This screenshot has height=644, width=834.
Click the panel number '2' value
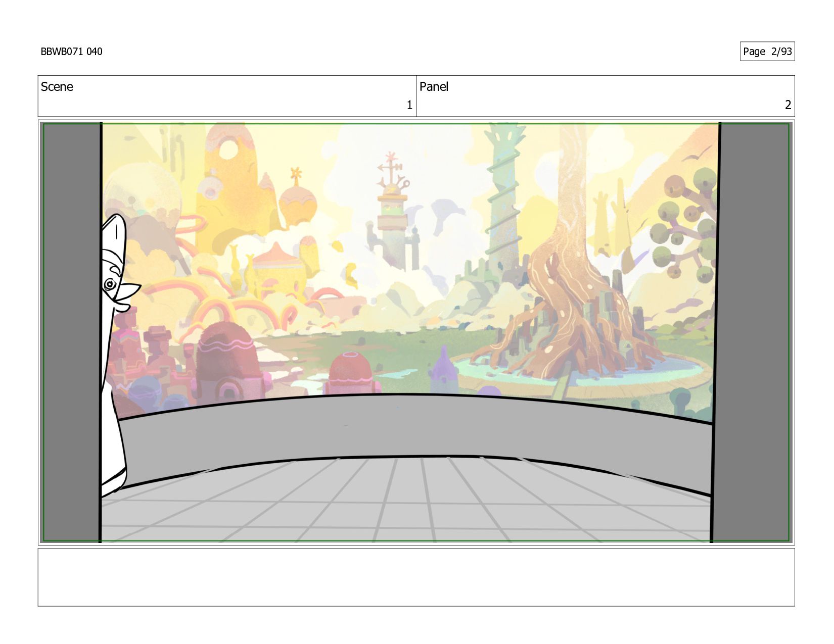coord(787,105)
